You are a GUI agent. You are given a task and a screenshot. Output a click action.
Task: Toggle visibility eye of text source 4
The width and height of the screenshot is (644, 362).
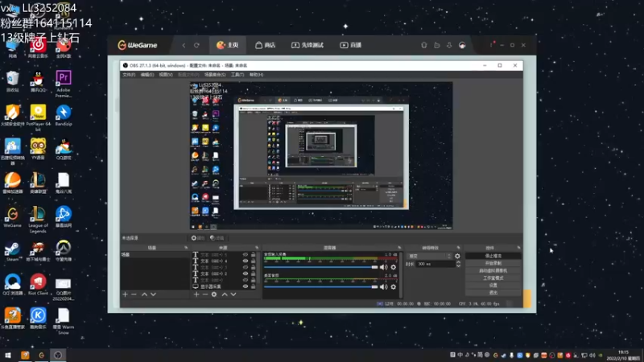246,261
